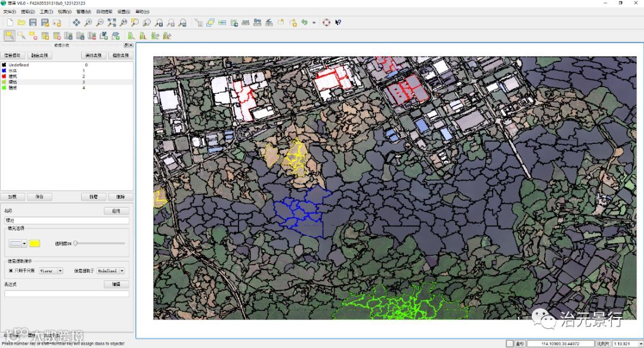
Task: Click the 指定类别 button
Action: (120, 55)
